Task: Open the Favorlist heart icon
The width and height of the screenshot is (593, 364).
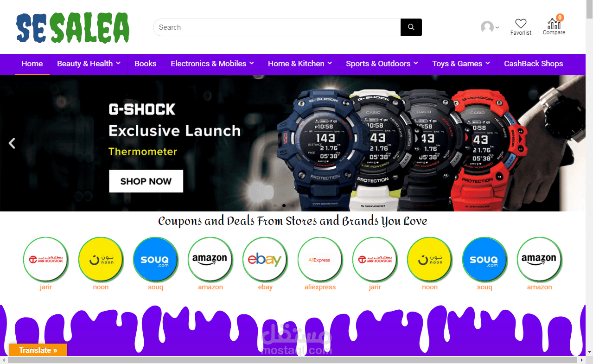Action: tap(521, 24)
